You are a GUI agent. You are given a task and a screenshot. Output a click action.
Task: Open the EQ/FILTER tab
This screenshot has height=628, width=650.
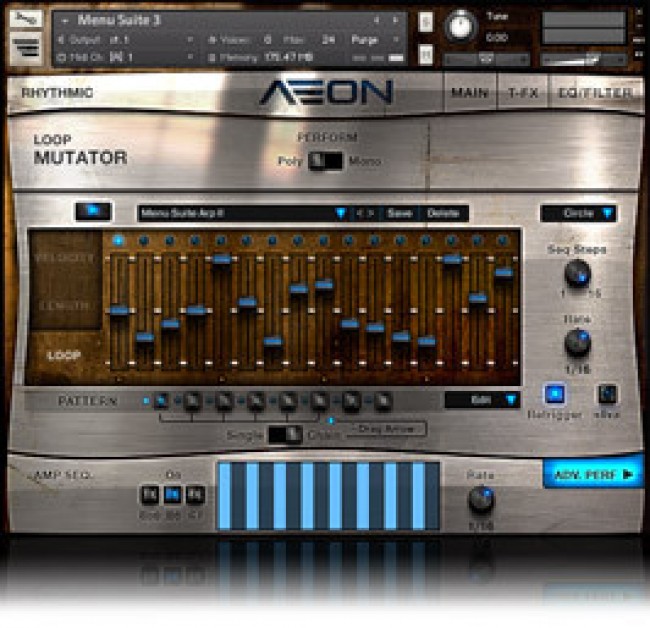pos(595,93)
